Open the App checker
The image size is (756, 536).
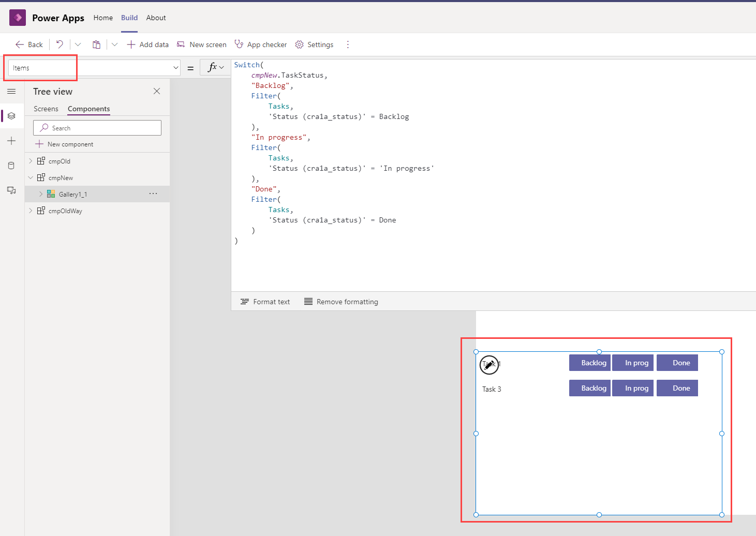[260, 44]
